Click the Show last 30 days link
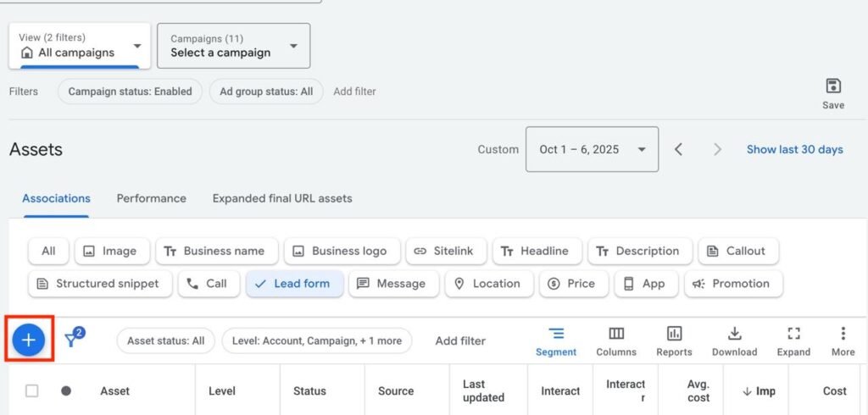Image resolution: width=868 pixels, height=415 pixels. coord(794,149)
